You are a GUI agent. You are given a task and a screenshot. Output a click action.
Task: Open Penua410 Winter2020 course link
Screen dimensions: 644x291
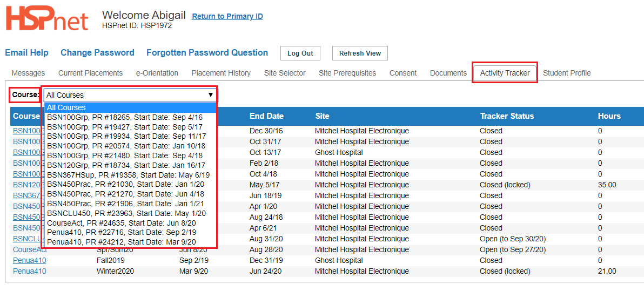[30, 272]
